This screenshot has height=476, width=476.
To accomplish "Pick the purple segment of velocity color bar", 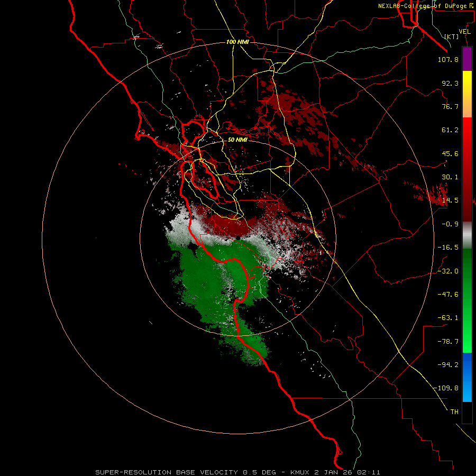I will coord(467,59).
